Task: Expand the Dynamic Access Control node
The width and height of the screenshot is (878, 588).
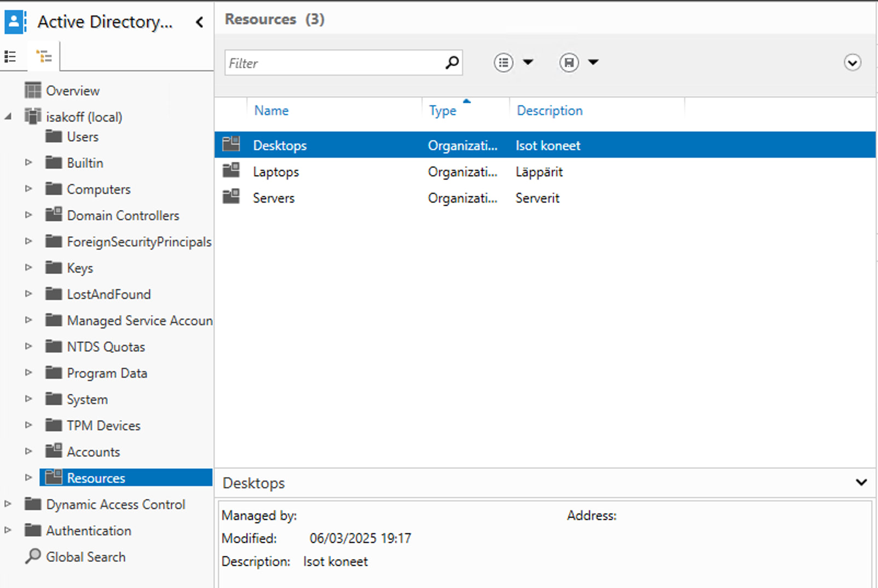Action: tap(8, 504)
